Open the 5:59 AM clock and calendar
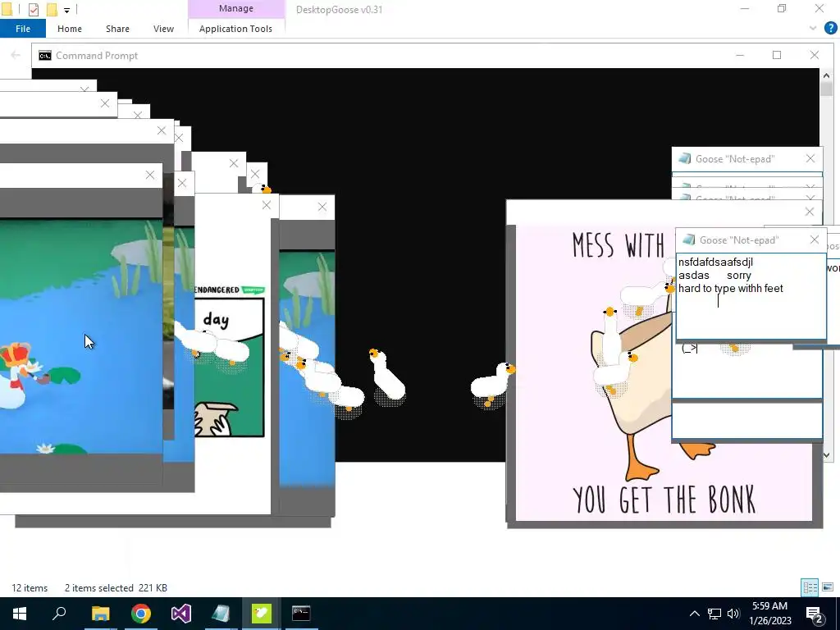840x630 pixels. [x=770, y=614]
